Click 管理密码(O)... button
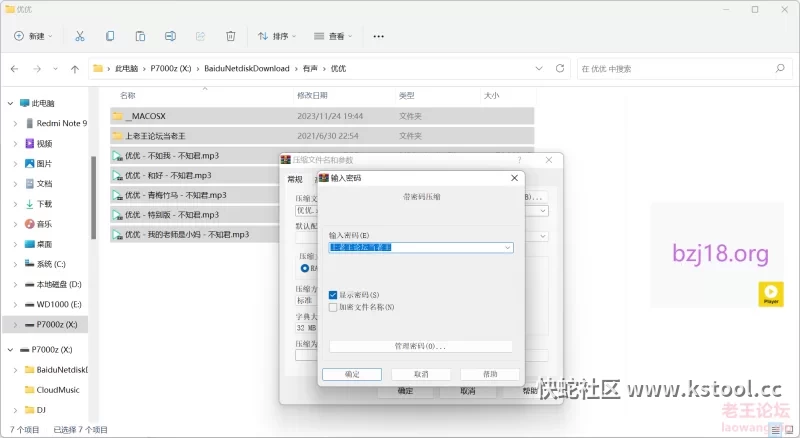 420,346
